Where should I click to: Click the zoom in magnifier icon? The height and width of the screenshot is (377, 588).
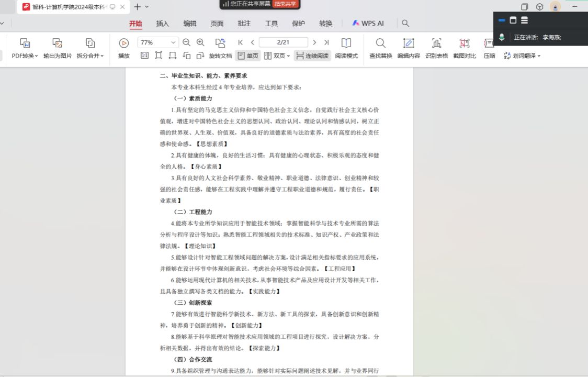pyautogui.click(x=200, y=42)
